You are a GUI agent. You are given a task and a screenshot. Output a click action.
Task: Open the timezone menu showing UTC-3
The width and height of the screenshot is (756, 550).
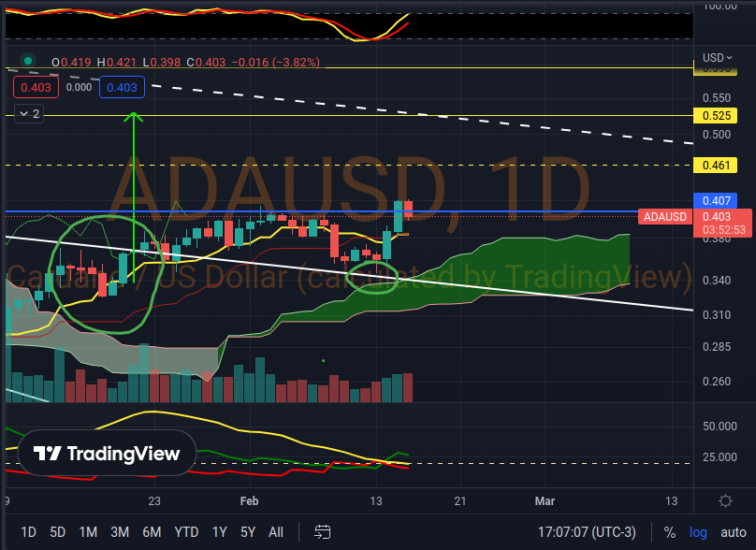pyautogui.click(x=586, y=532)
